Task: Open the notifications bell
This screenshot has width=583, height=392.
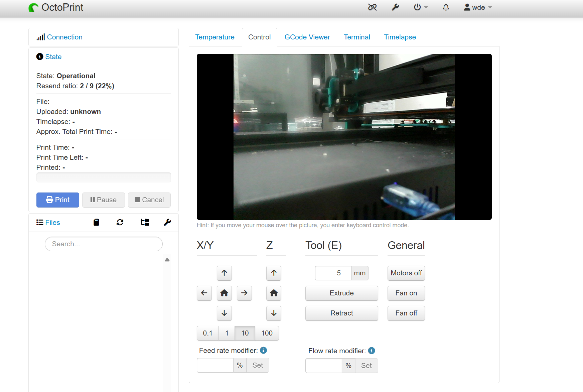Action: (446, 7)
